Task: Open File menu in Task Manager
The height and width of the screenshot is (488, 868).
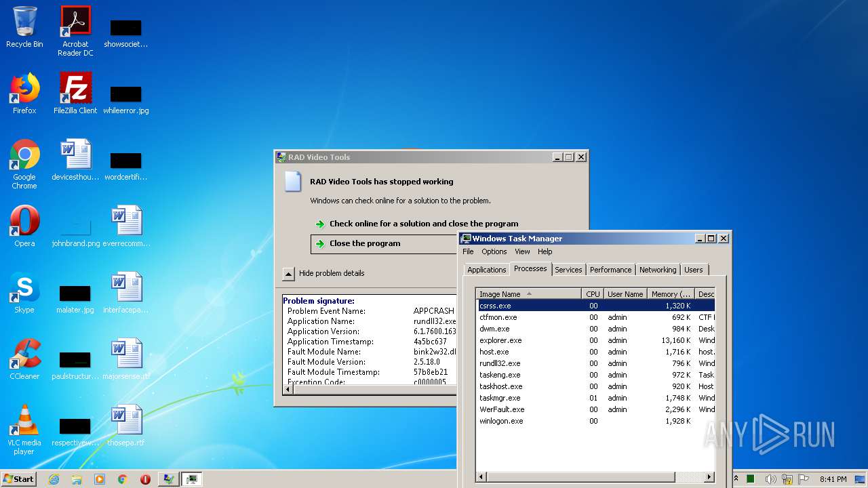Action: tap(468, 251)
